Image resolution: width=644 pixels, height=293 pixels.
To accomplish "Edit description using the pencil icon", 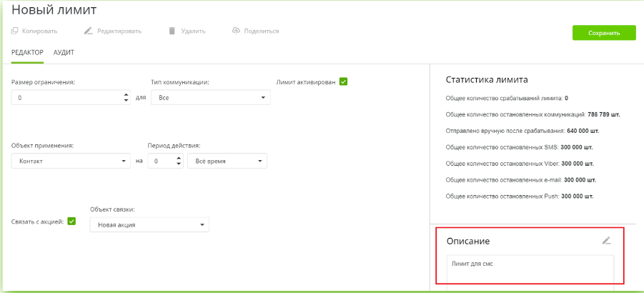I will pyautogui.click(x=606, y=241).
